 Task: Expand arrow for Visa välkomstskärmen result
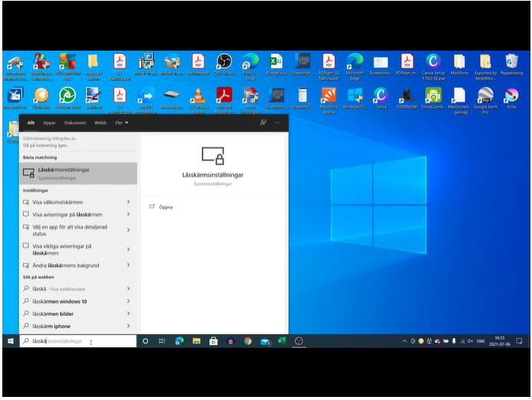pyautogui.click(x=128, y=202)
